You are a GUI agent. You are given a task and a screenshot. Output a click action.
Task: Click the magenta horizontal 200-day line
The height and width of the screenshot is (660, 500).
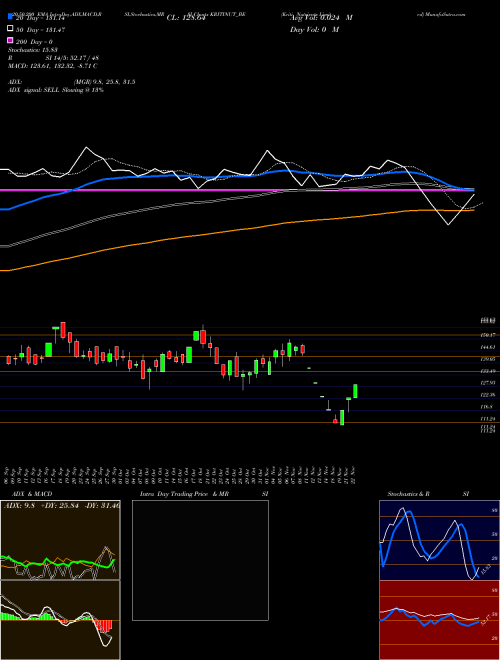pyautogui.click(x=237, y=190)
